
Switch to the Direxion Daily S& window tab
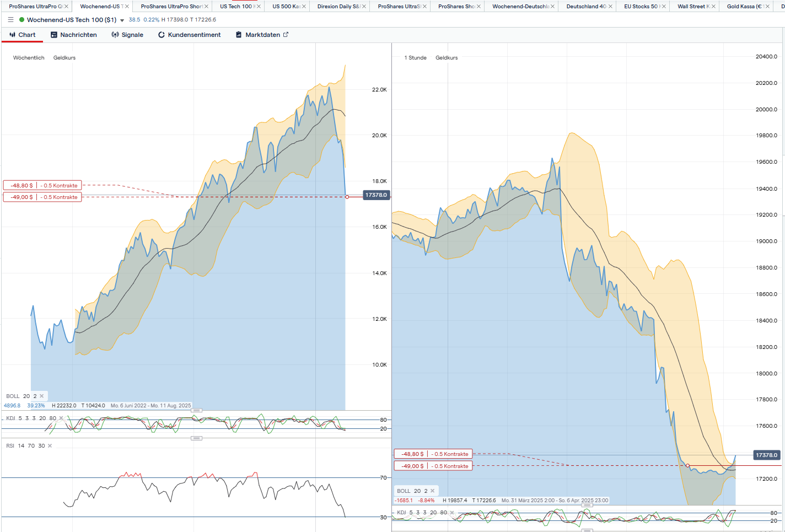click(338, 7)
